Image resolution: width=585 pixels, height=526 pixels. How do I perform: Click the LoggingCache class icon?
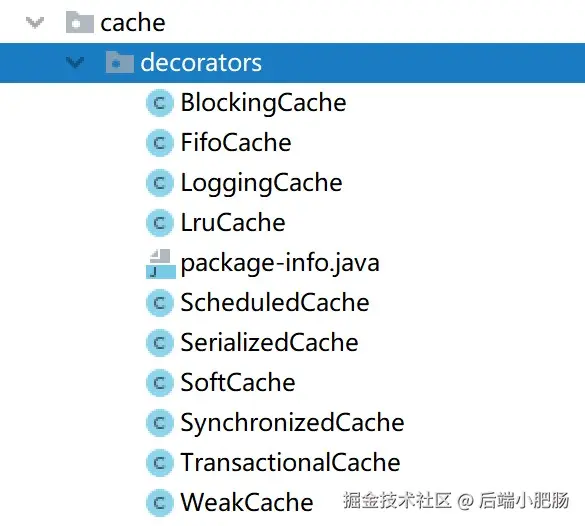tap(160, 183)
